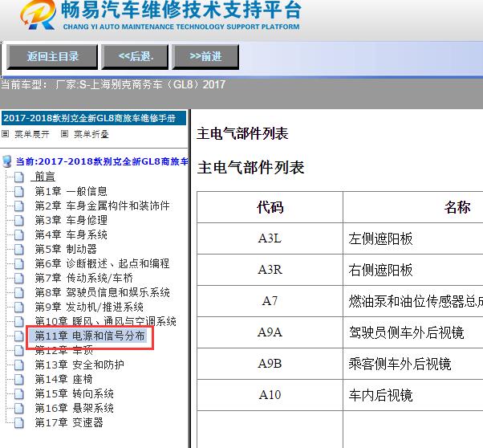Click the page icon beside 第10章
This screenshot has height=448, width=483.
coord(19,322)
